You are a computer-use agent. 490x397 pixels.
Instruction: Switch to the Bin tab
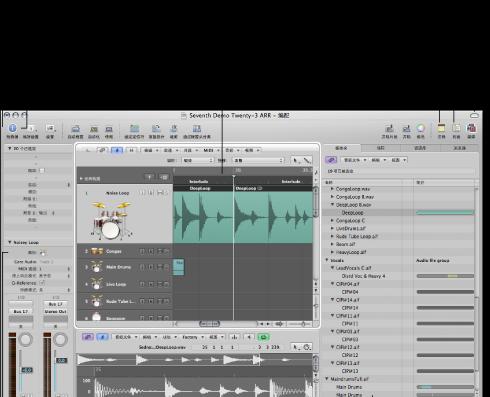click(x=341, y=148)
